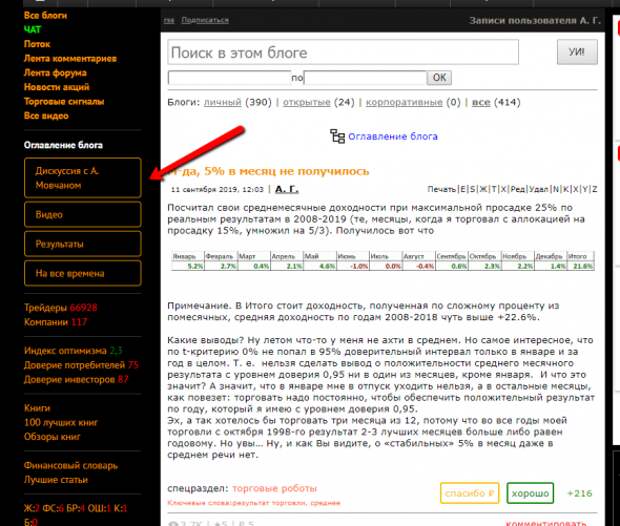Open 'Все блоги' in the sidebar

(45, 15)
